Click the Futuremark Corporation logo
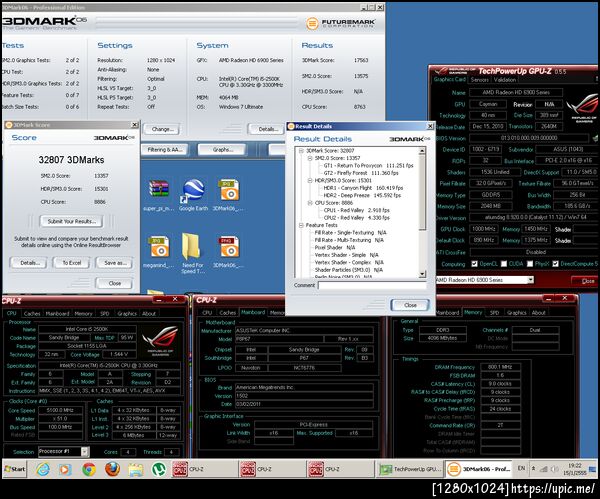The width and height of the screenshot is (600, 499). (340, 23)
